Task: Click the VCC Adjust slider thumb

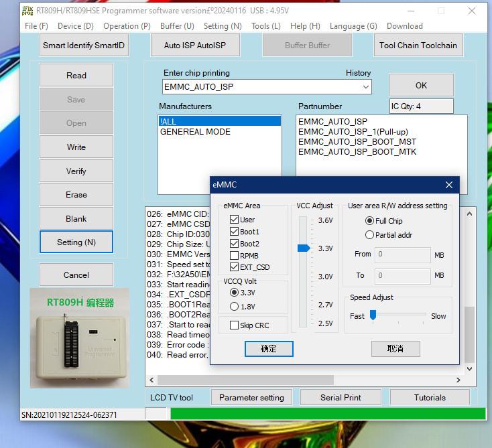Action: pos(304,248)
